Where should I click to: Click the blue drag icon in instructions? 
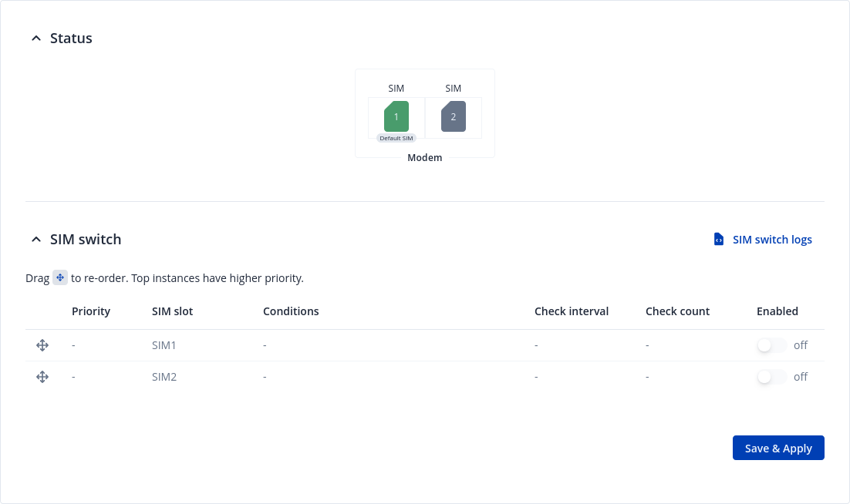(x=60, y=277)
